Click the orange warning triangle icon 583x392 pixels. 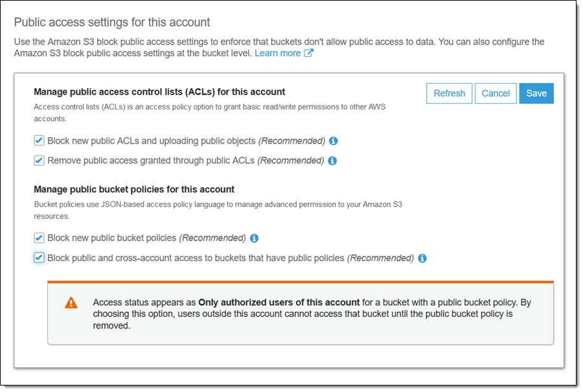pos(71,303)
